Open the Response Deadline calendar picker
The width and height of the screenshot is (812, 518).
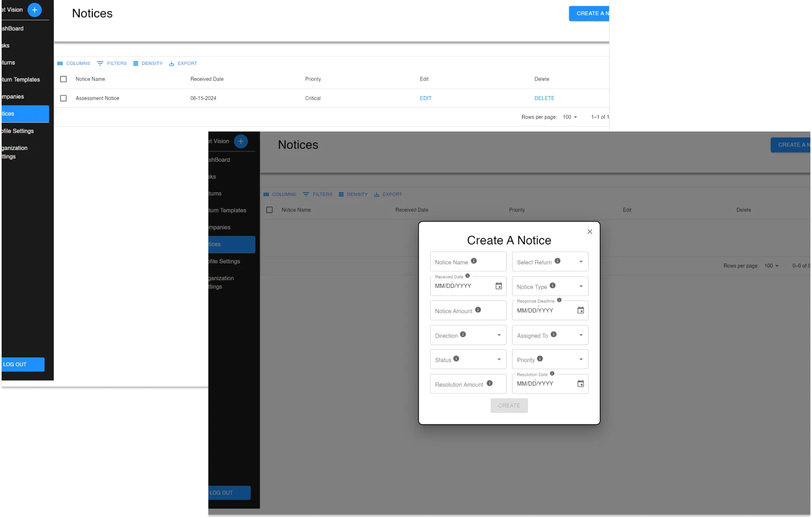tap(580, 310)
